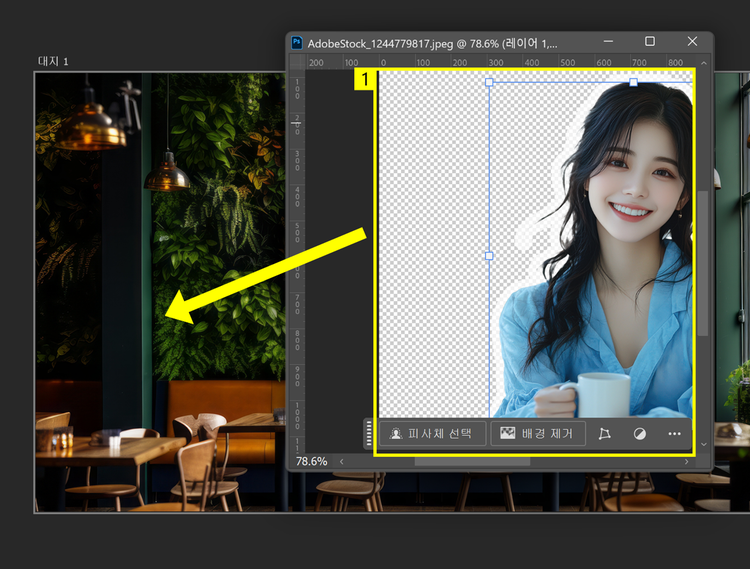This screenshot has height=569, width=750.
Task: Click the 78.6% zoom level field
Action: coord(312,462)
